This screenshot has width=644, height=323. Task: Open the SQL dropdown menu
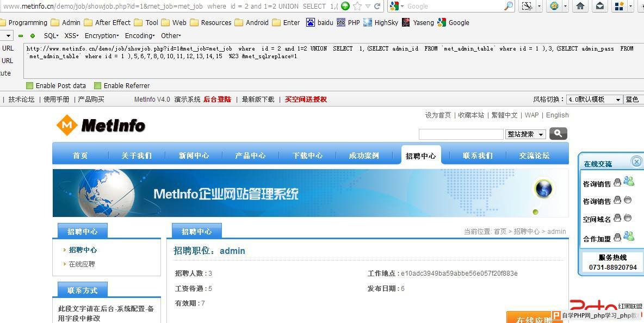point(51,36)
